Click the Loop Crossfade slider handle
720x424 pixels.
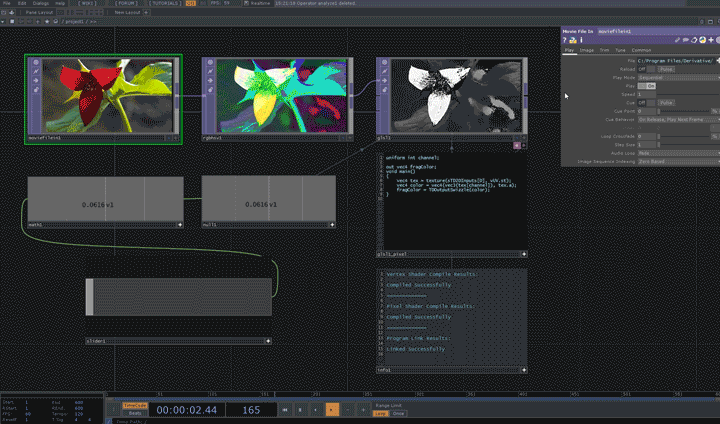[x=658, y=136]
